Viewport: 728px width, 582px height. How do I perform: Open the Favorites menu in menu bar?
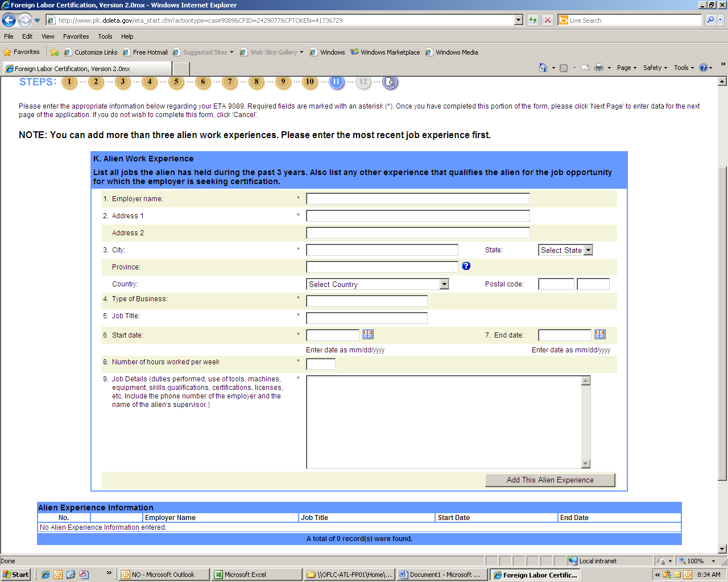tap(76, 36)
